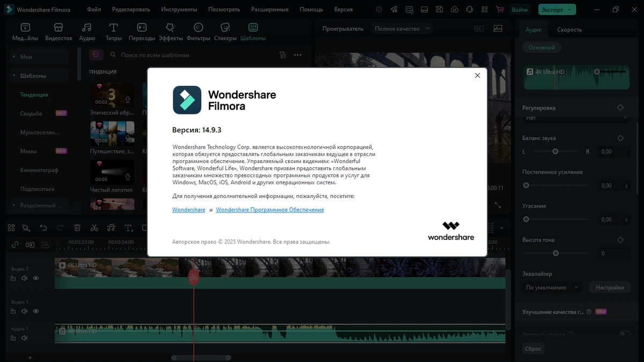Open the Помощь menu

pyautogui.click(x=311, y=10)
